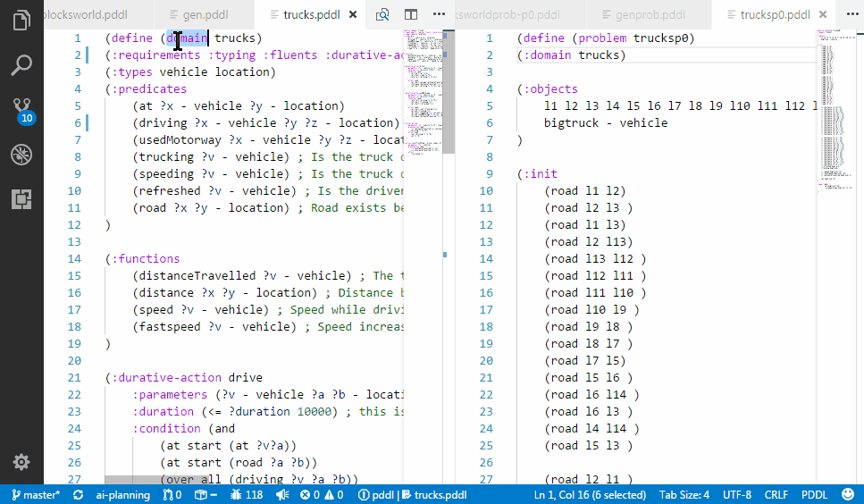Click ai-planning in the status bar

(x=123, y=495)
